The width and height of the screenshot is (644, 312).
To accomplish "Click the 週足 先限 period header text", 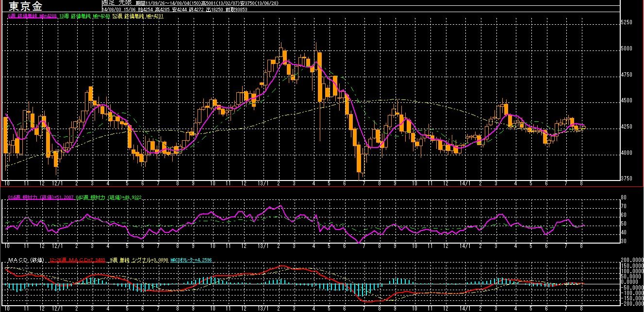I will [x=117, y=3].
